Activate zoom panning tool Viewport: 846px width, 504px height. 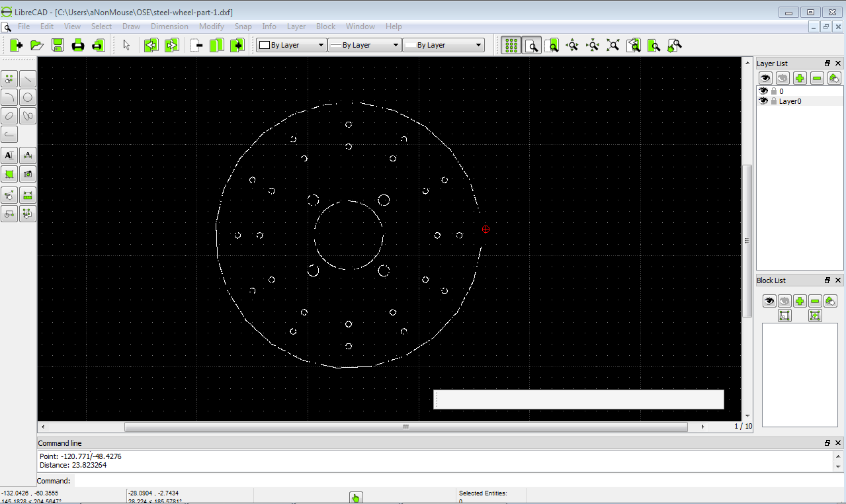[x=675, y=45]
